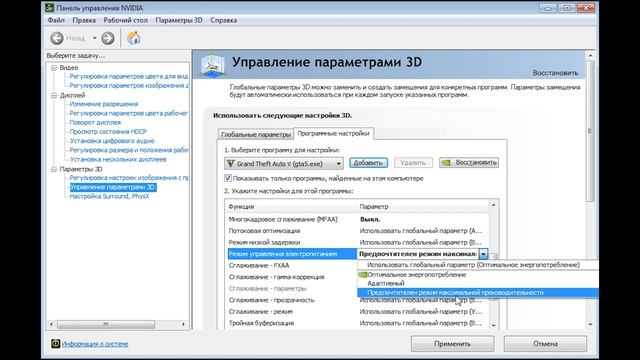Click the NVIDIA logo icon in title bar
The image size is (640, 360).
(49, 8)
